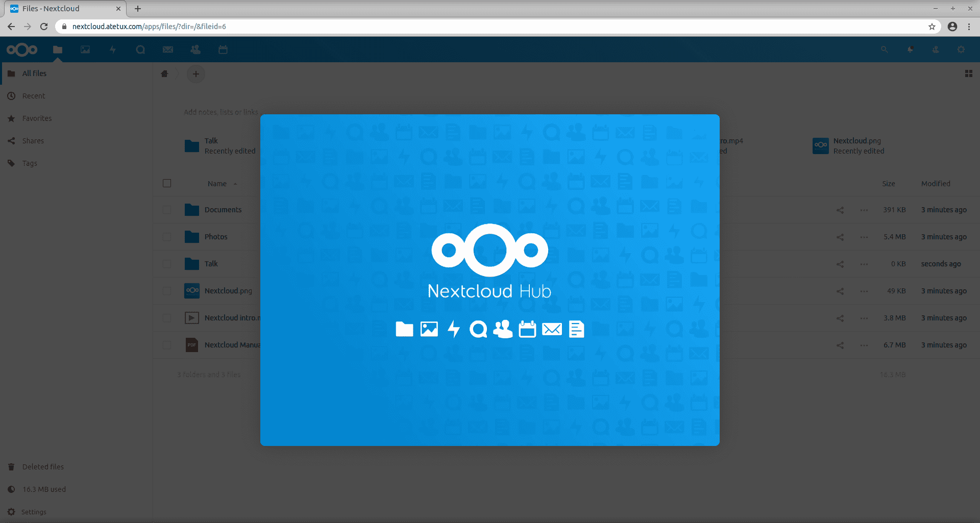Open the user settings menu icon
980x523 pixels.
961,49
